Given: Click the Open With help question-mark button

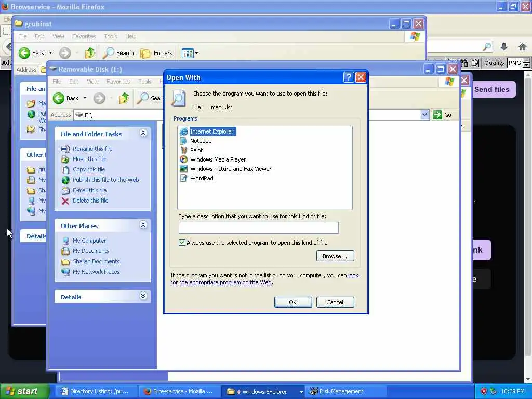Looking at the screenshot, I should tap(349, 77).
